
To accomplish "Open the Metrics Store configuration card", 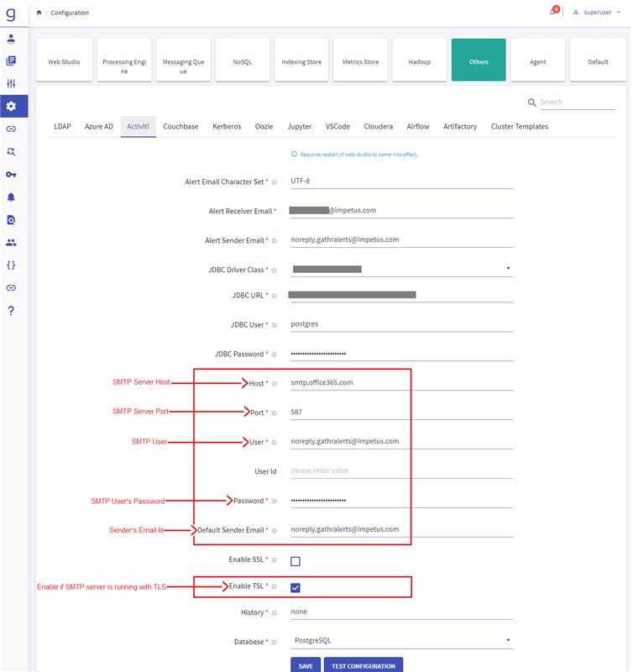I will pyautogui.click(x=361, y=60).
